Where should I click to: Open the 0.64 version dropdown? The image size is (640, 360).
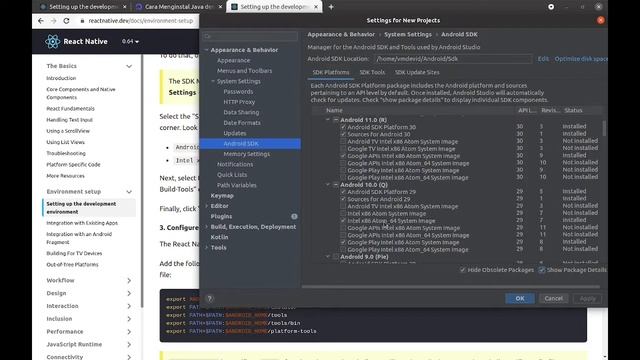point(130,41)
